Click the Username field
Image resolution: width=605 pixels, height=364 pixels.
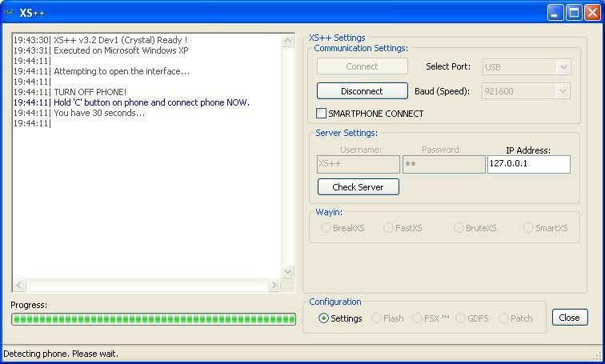point(359,164)
